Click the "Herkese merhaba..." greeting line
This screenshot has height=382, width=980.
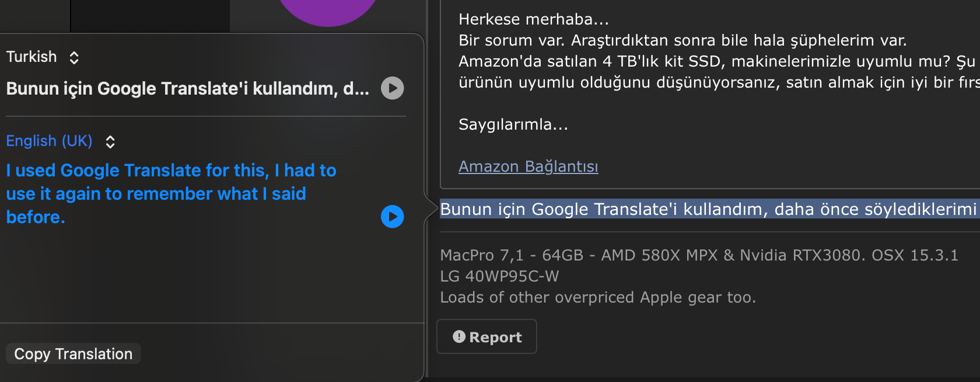click(x=533, y=19)
